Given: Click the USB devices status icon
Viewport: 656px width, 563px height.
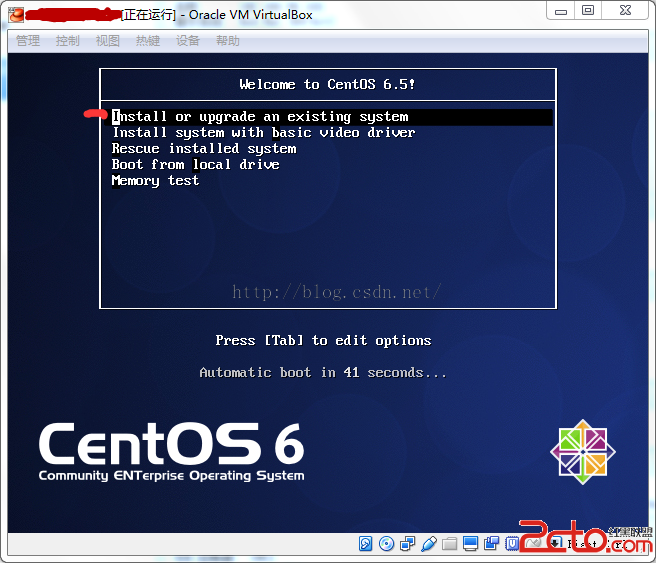Looking at the screenshot, I should [429, 543].
